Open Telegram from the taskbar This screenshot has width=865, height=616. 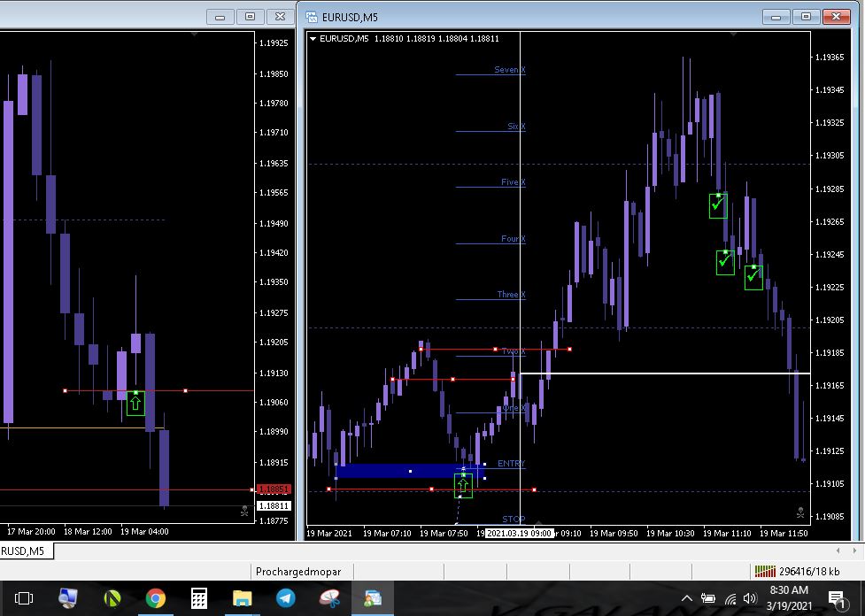click(286, 598)
